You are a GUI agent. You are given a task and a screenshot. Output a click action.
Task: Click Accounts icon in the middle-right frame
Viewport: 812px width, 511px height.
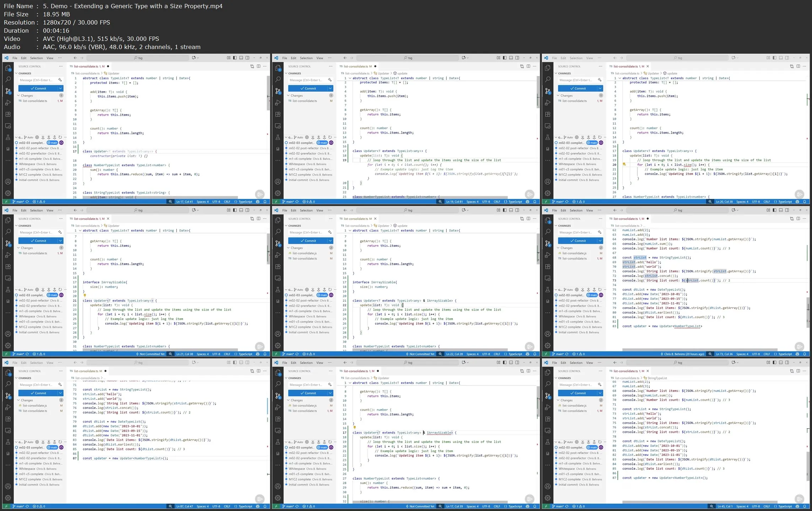(548, 334)
